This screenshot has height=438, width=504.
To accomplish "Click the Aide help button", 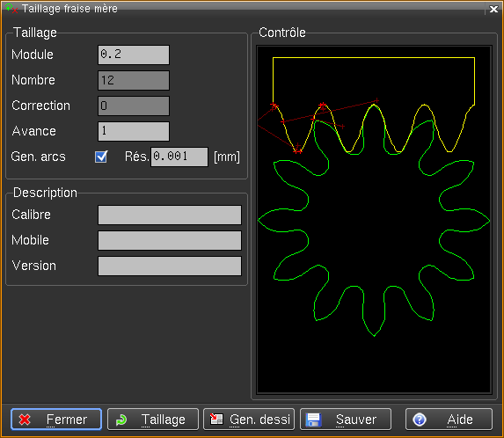I will coord(449,419).
